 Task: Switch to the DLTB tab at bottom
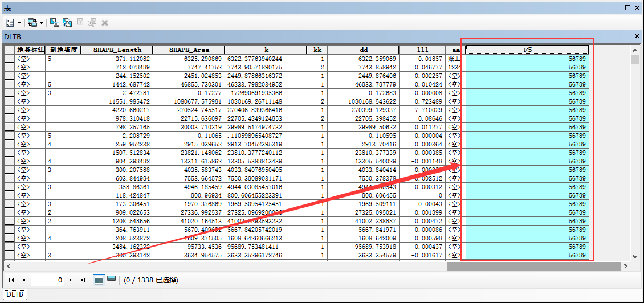click(15, 294)
